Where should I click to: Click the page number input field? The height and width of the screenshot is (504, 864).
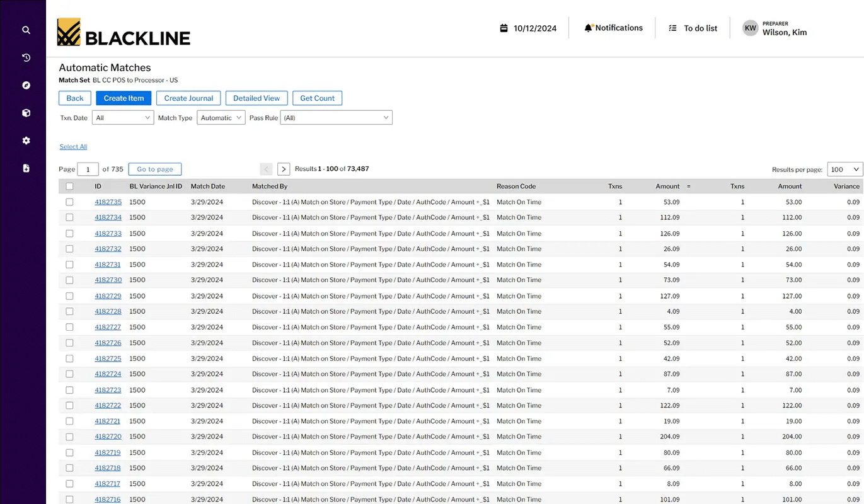[x=88, y=169]
